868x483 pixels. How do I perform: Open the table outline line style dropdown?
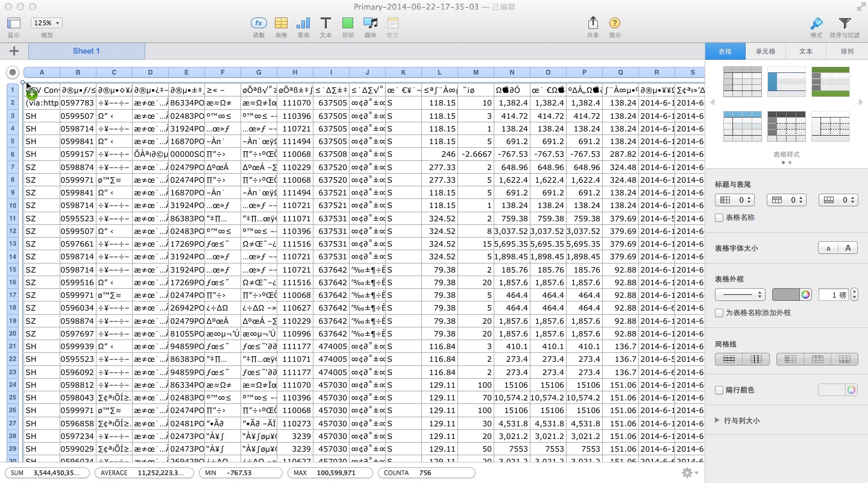[x=740, y=295]
